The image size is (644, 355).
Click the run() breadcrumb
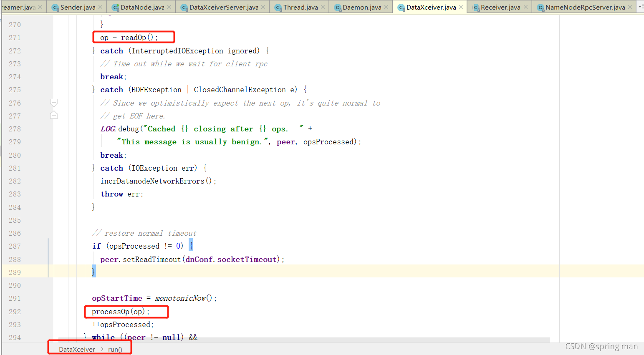(x=115, y=349)
